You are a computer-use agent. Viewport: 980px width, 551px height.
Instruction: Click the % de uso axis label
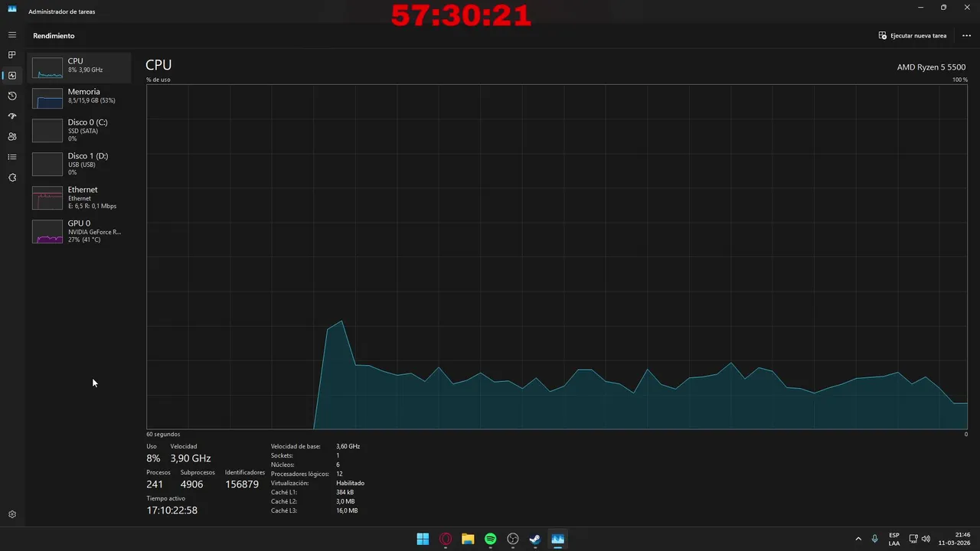click(x=158, y=80)
